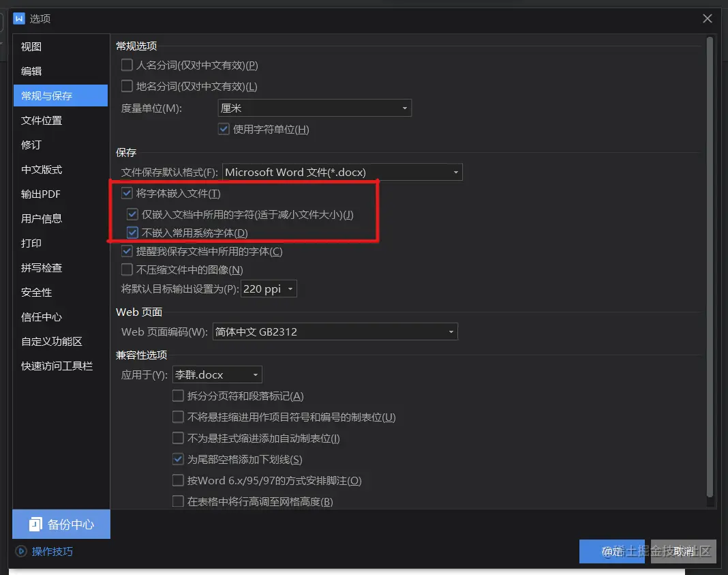Switch to 打印 settings
Viewport: 728px width, 575px height.
[61, 244]
